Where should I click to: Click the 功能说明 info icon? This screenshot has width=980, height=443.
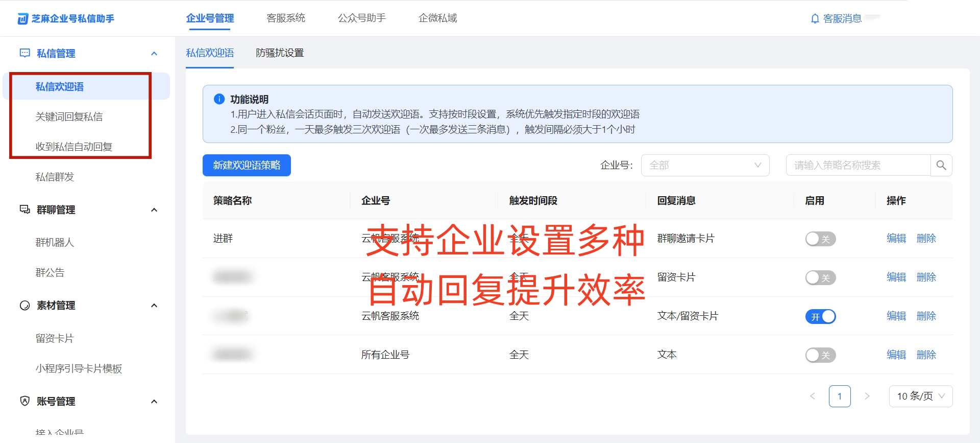[x=219, y=99]
